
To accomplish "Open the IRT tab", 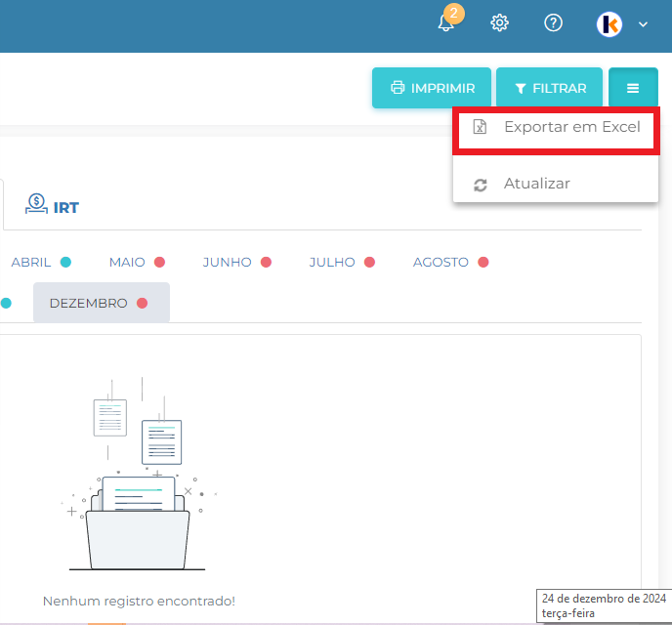I will pos(53,205).
